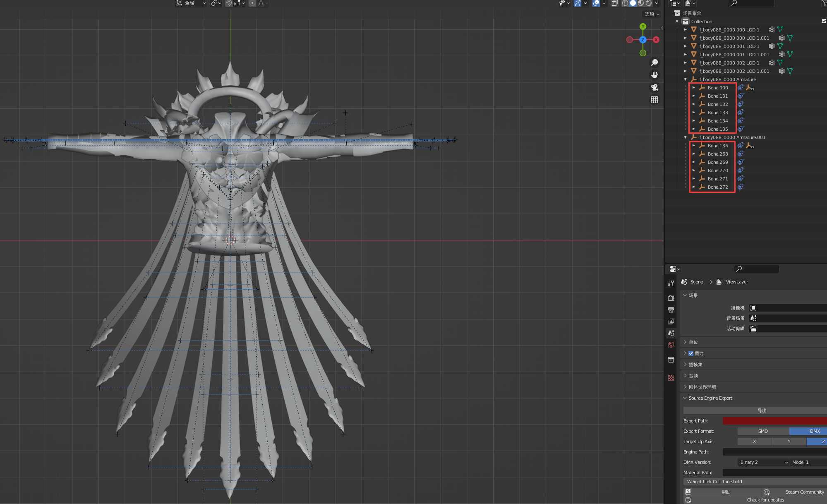This screenshot has width=827, height=504.
Task: Open the Output properties tab
Action: click(x=671, y=310)
